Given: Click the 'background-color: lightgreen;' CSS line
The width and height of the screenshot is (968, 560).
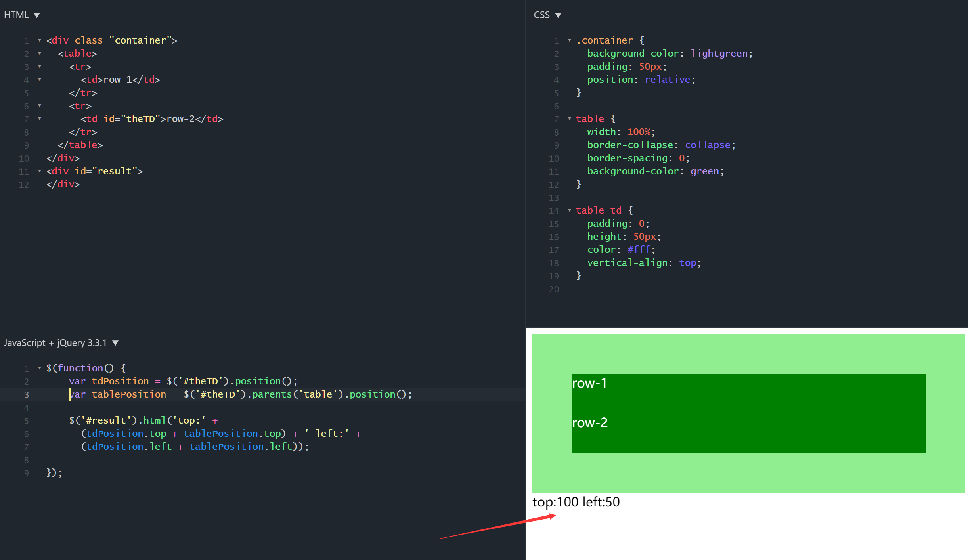Looking at the screenshot, I should point(670,54).
